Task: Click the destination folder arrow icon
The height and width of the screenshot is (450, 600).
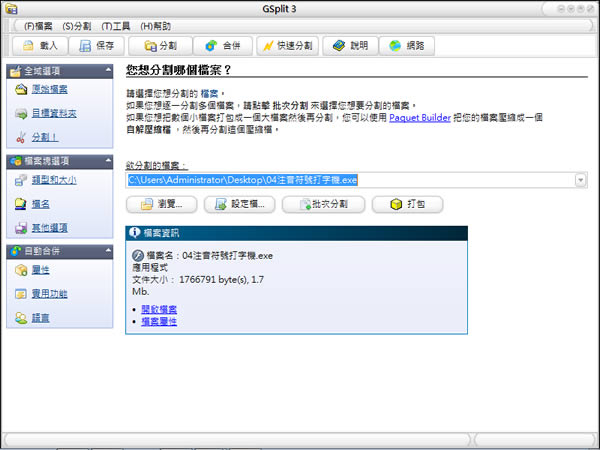Action: pos(21,114)
